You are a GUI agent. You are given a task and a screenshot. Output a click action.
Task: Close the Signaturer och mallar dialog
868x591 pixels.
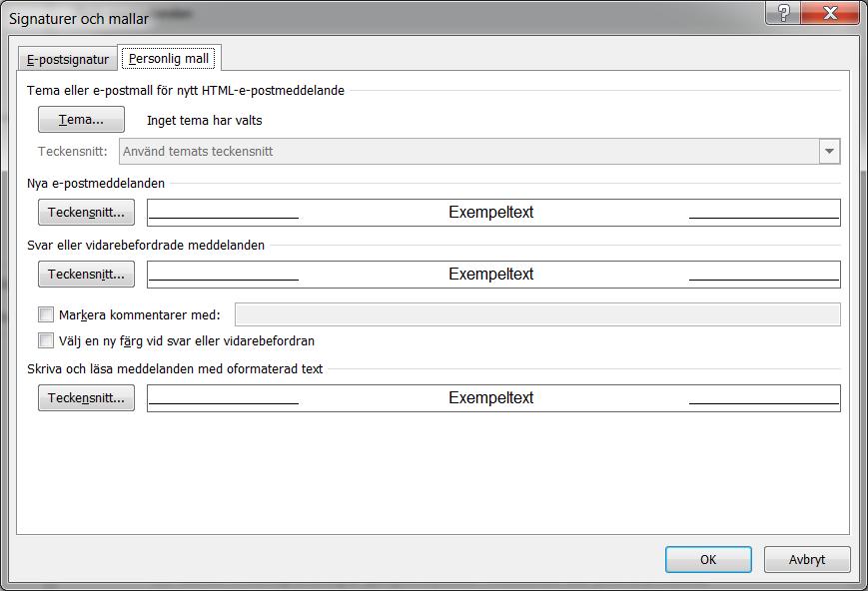pyautogui.click(x=829, y=12)
